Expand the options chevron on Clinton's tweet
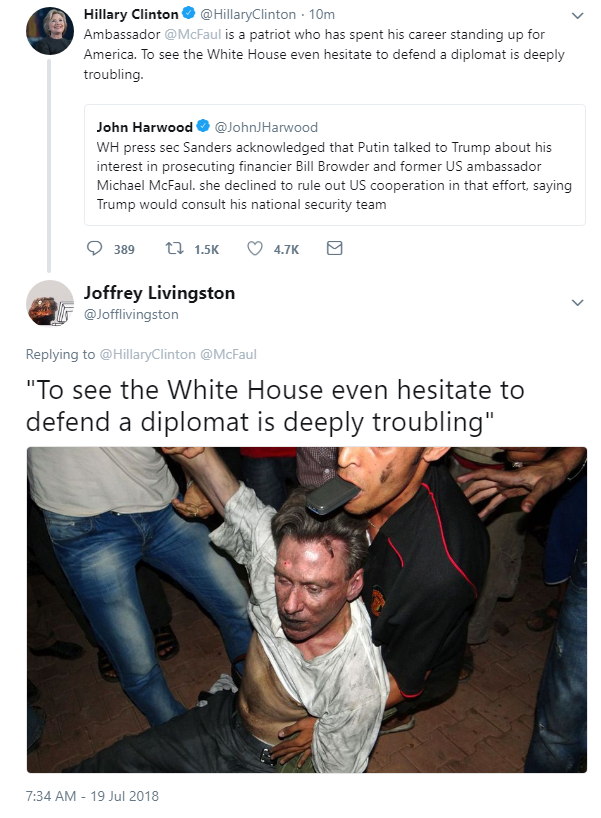601x818 pixels. pos(577,16)
